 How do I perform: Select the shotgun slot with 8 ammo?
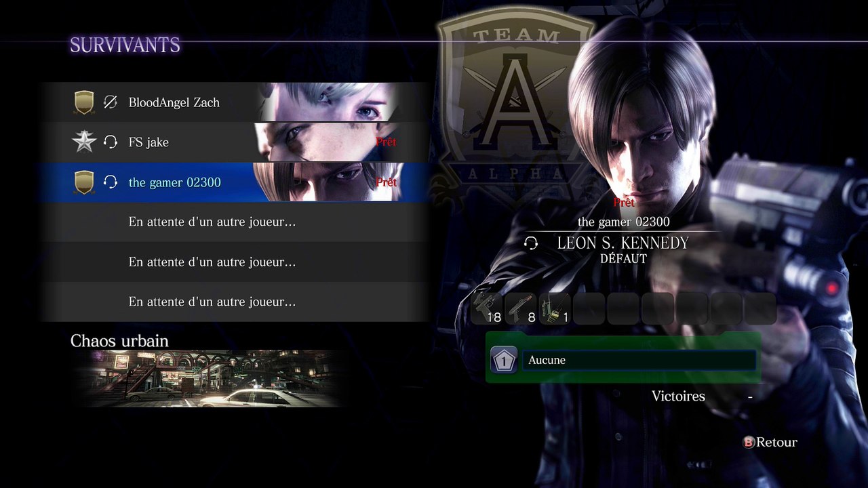point(521,308)
